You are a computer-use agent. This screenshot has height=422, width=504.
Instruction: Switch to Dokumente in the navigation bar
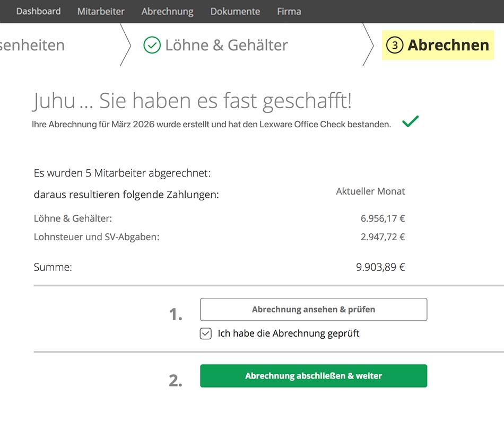coord(235,11)
